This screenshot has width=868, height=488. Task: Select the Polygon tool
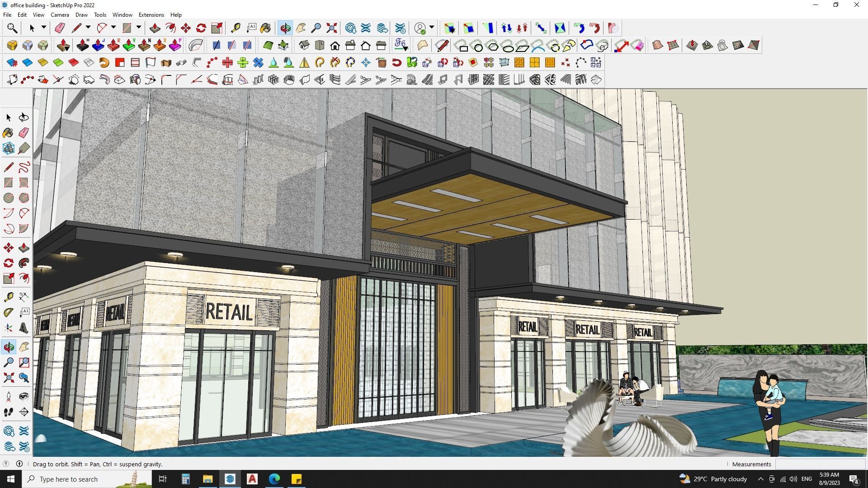tap(24, 198)
